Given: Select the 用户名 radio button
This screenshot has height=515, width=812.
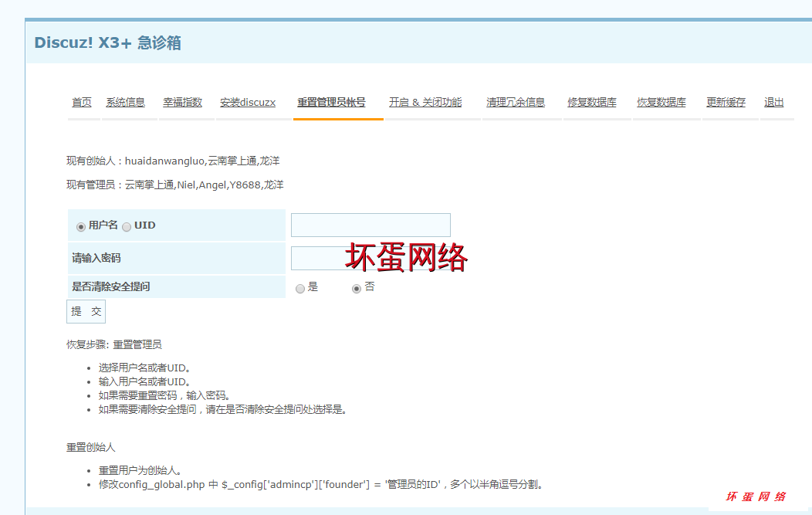Looking at the screenshot, I should (x=81, y=227).
